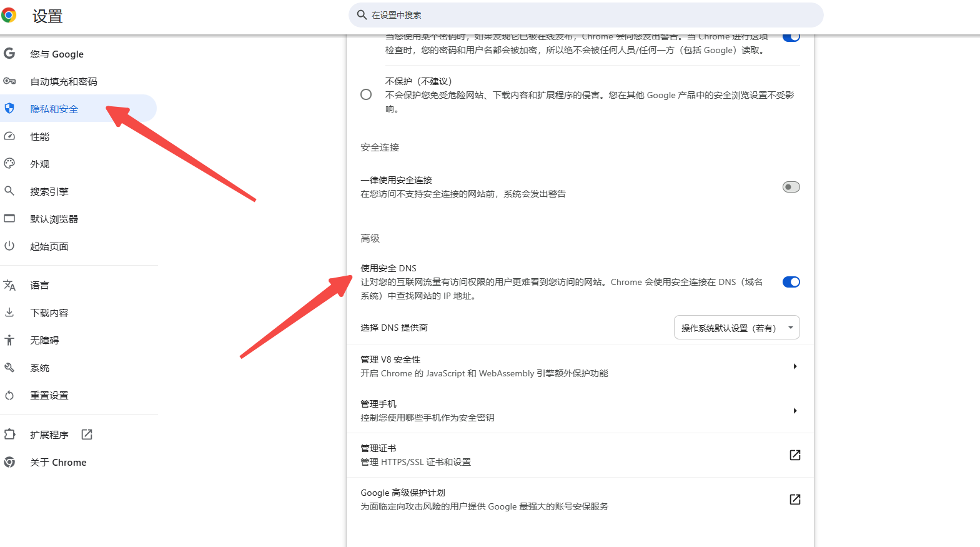Open 搜索引擎 settings section
The height and width of the screenshot is (547, 980).
click(78, 191)
